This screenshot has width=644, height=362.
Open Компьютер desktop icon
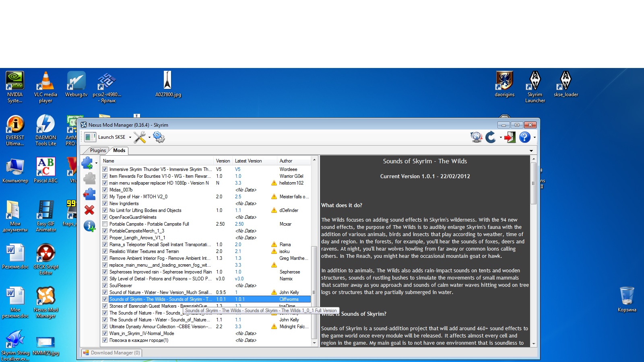(x=15, y=170)
